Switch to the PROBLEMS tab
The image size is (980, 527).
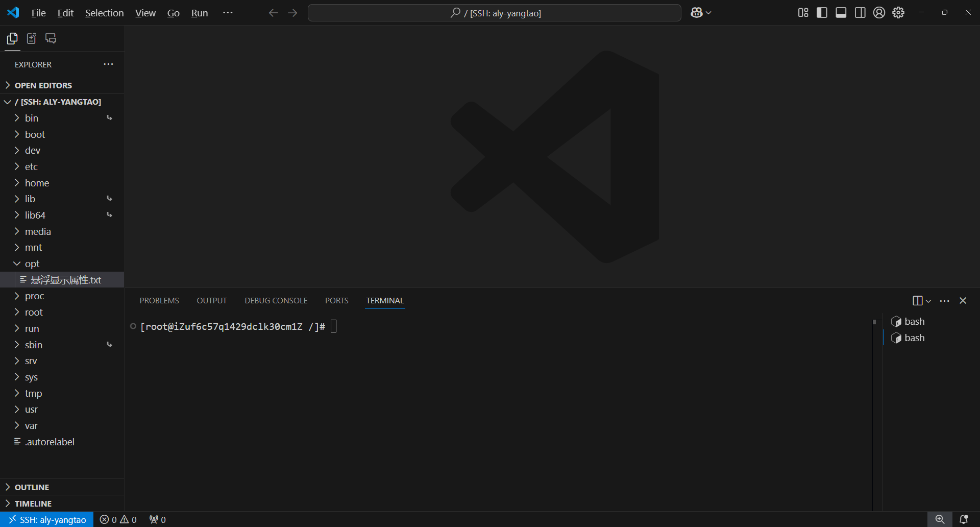pyautogui.click(x=159, y=300)
